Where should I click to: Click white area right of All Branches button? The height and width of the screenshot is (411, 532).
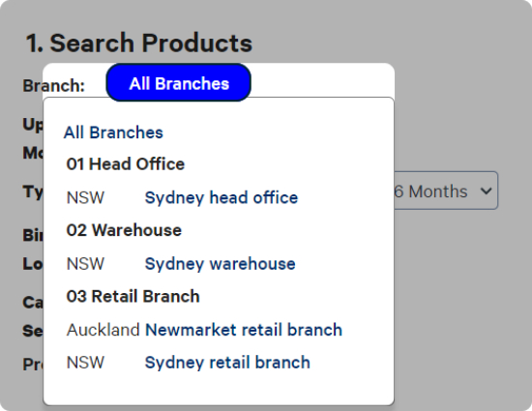pyautogui.click(x=322, y=80)
